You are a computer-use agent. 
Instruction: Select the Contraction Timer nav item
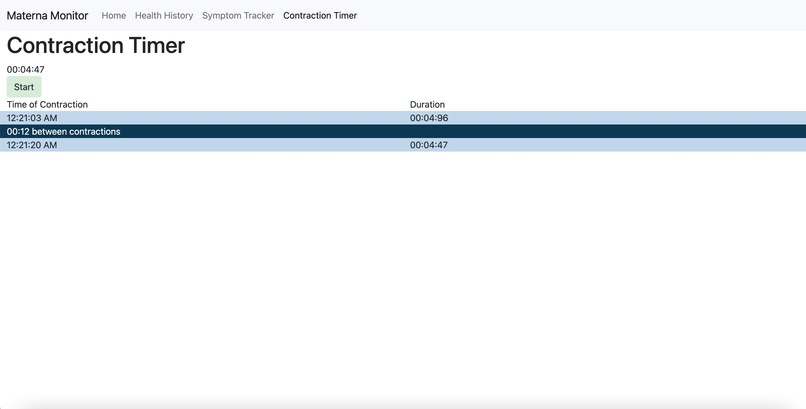point(320,15)
